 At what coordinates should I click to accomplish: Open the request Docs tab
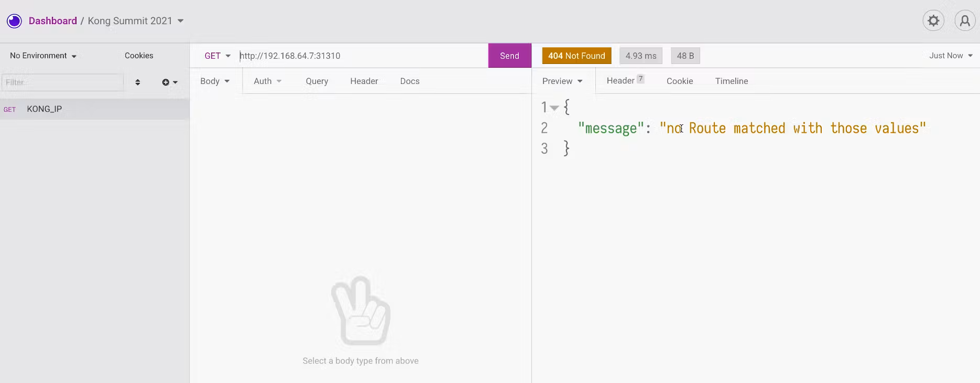(x=409, y=81)
